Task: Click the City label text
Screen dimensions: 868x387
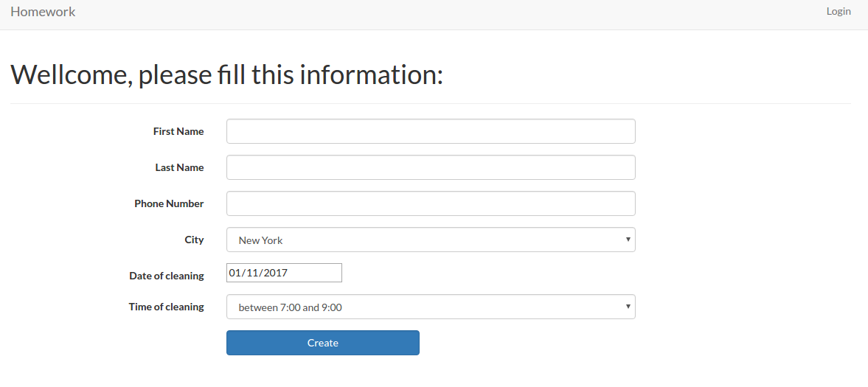Action: pyautogui.click(x=194, y=240)
